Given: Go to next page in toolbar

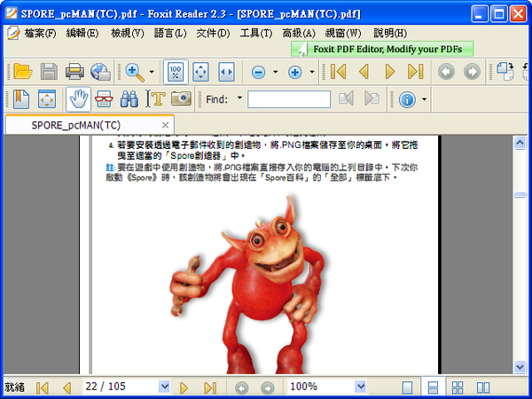Looking at the screenshot, I should [x=390, y=72].
